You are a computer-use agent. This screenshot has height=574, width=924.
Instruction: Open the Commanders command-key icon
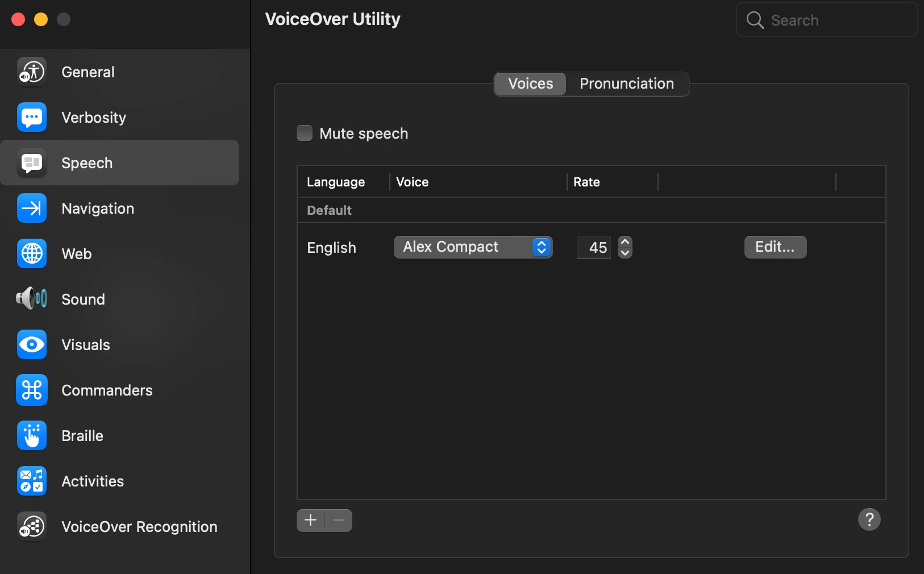tap(32, 390)
